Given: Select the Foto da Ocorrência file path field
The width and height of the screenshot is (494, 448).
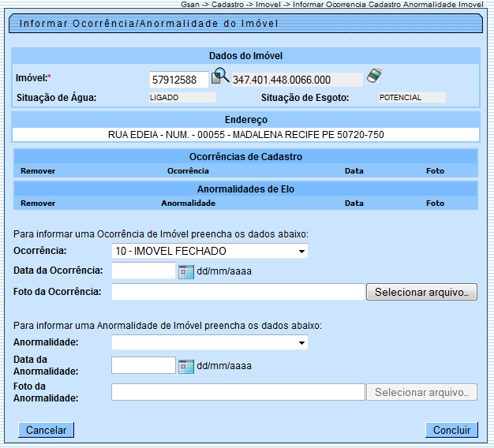Looking at the screenshot, I should coord(238,293).
